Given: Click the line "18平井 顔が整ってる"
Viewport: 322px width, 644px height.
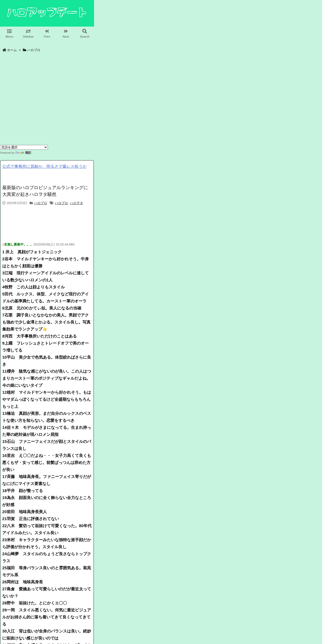Looking at the screenshot, I should (x=22, y=491).
